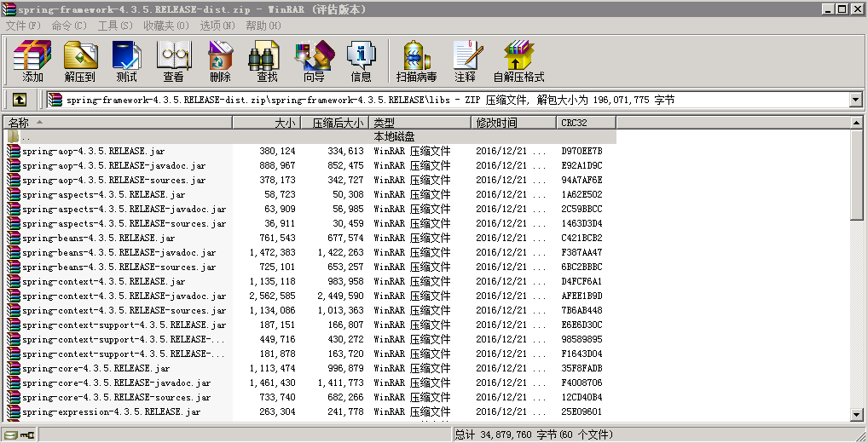Select spring-aop-4.3.5.RELEASE-sources.jar file name
The width and height of the screenshot is (868, 443).
114,180
